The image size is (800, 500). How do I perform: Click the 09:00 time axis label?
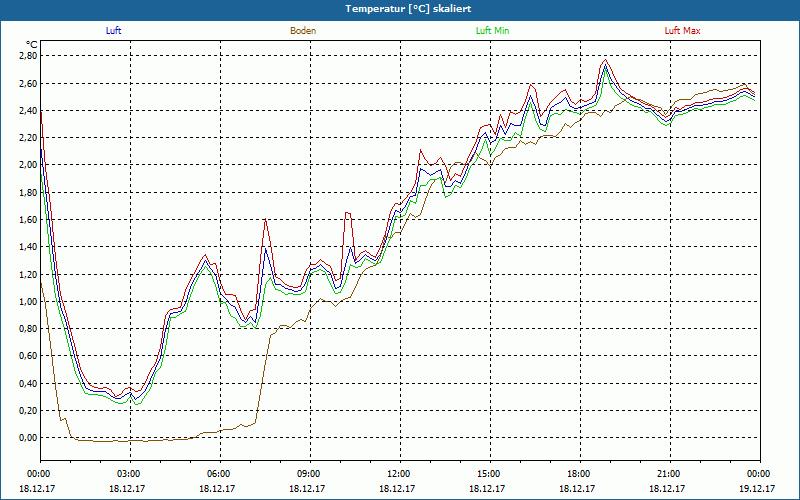(310, 474)
